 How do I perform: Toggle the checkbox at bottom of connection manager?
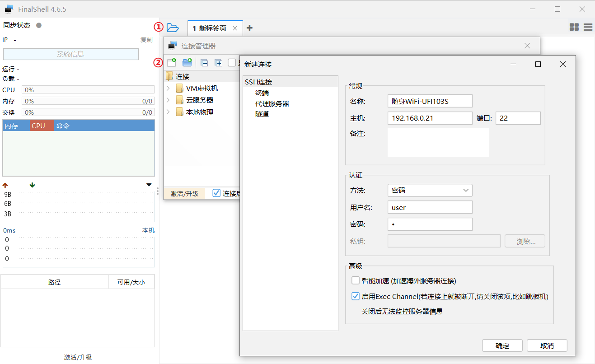[216, 193]
